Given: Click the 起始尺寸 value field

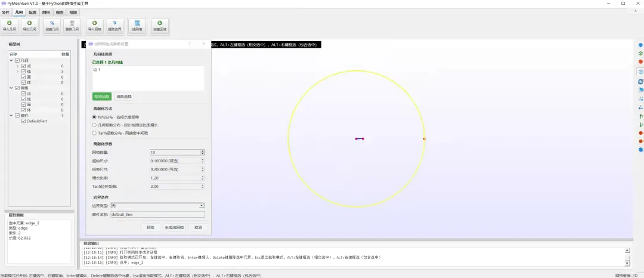Looking at the screenshot, I should 177,160.
